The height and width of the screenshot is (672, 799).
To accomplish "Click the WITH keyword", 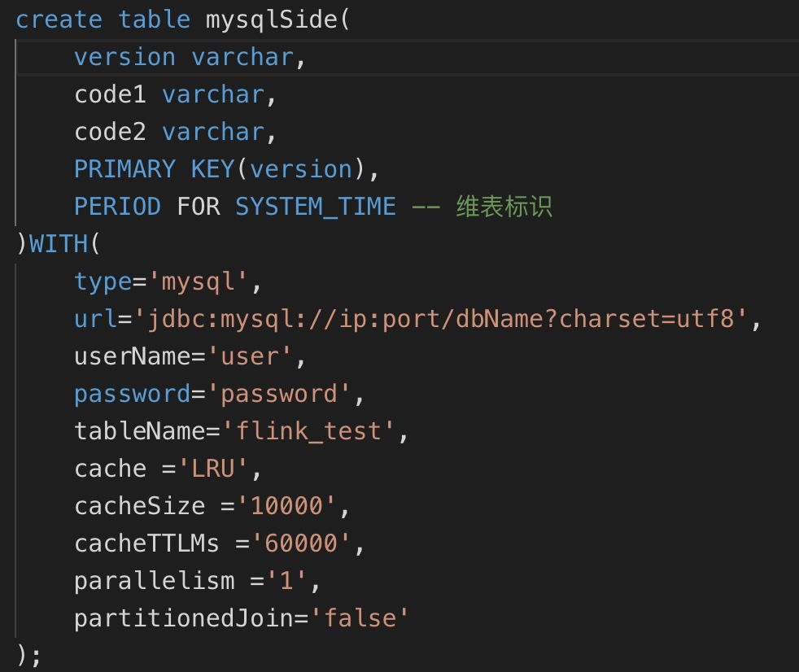I will (x=59, y=244).
